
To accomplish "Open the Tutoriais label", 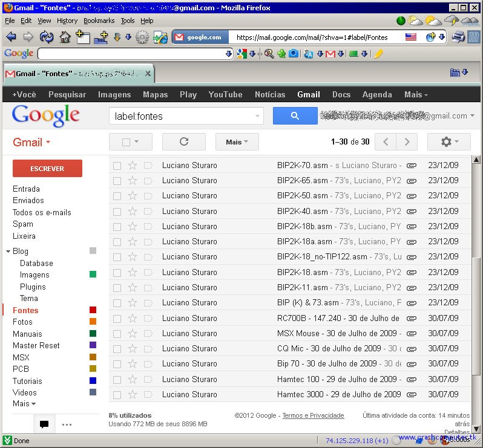I will click(27, 381).
